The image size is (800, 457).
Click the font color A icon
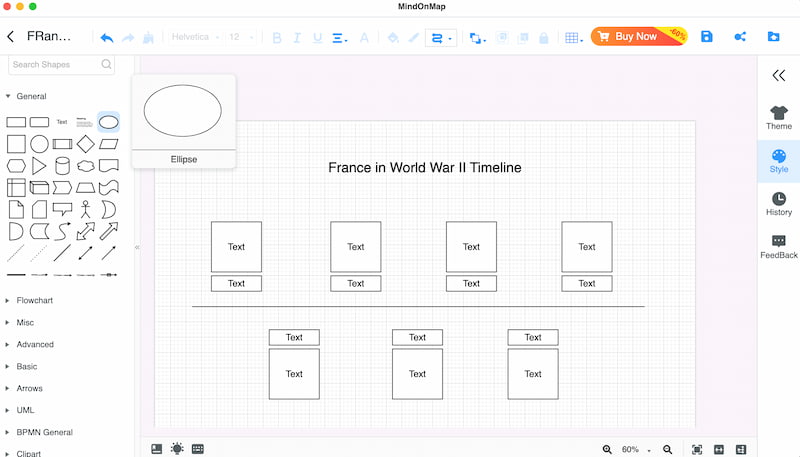coord(364,37)
